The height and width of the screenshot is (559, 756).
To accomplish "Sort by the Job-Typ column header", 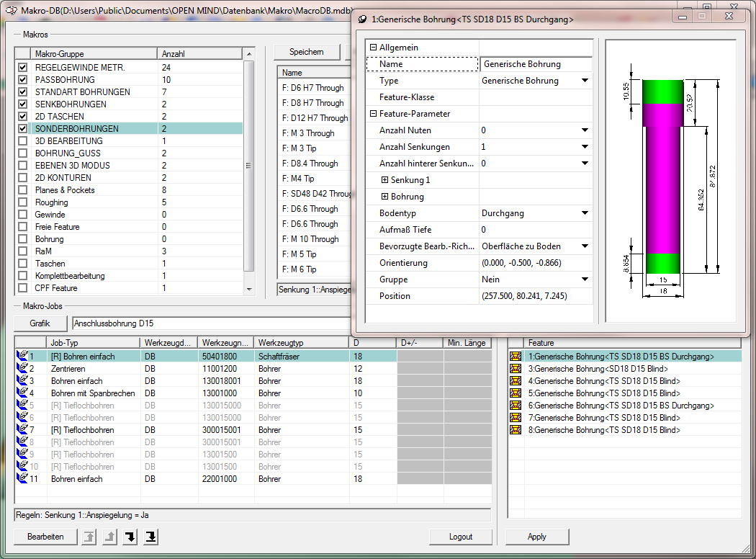I will pos(94,343).
